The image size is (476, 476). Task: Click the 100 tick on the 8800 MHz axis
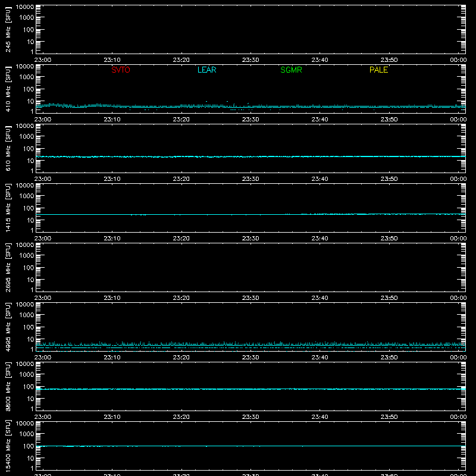click(29, 387)
